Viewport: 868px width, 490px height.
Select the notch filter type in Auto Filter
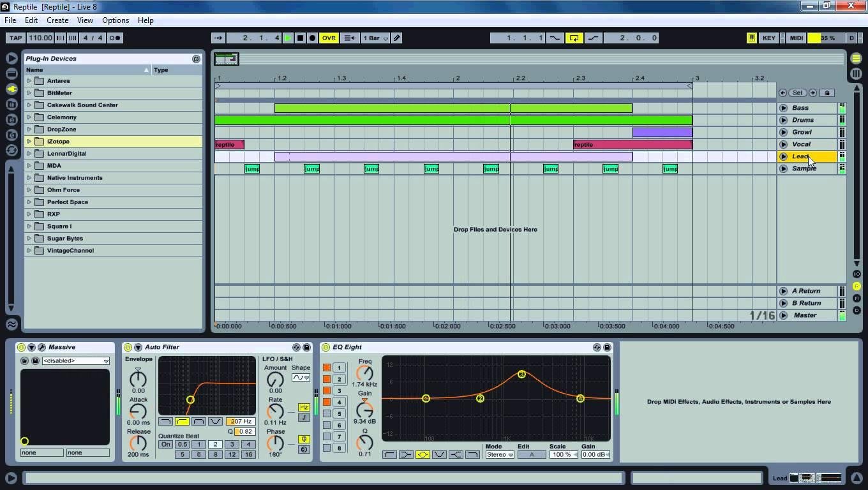coord(215,422)
